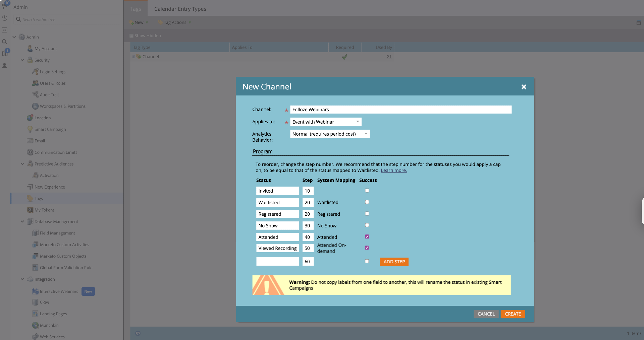Click the Channel name input field
Image resolution: width=644 pixels, height=340 pixels.
[x=400, y=110]
